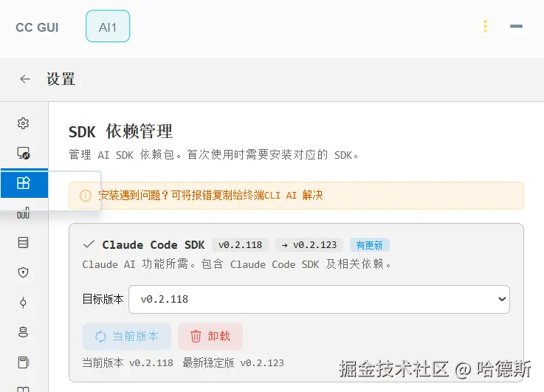Click the 最新稳定版 v0.2.123 status text
This screenshot has width=544, height=392.
point(233,363)
